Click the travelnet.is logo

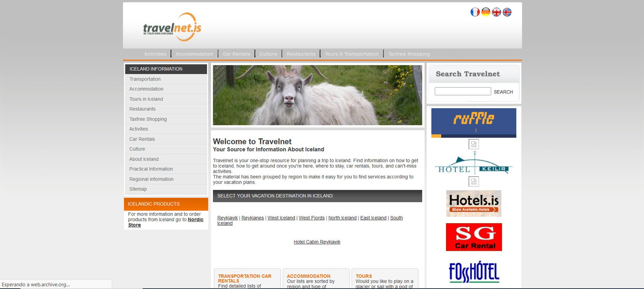click(x=172, y=27)
